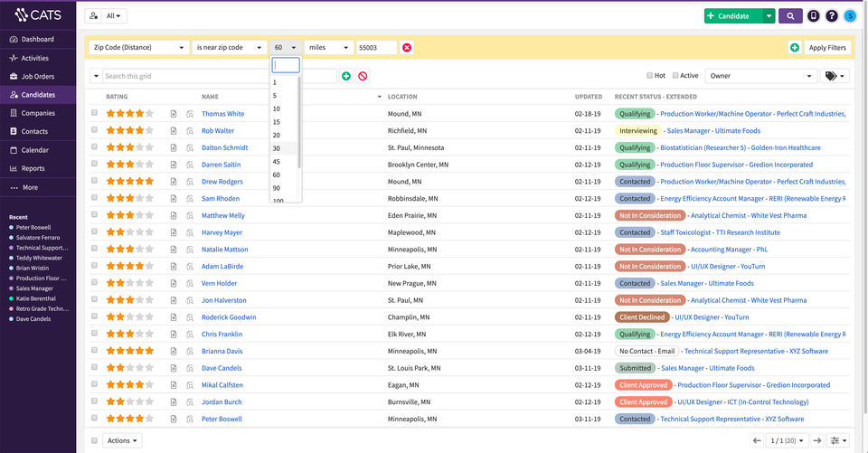Click the mobile device icon in header
The height and width of the screenshot is (453, 868).
tap(814, 15)
